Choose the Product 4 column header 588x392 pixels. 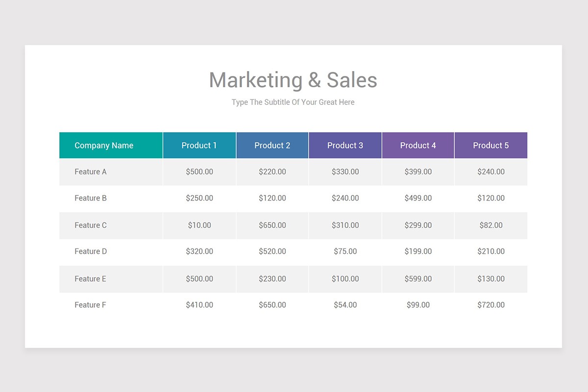click(x=418, y=146)
